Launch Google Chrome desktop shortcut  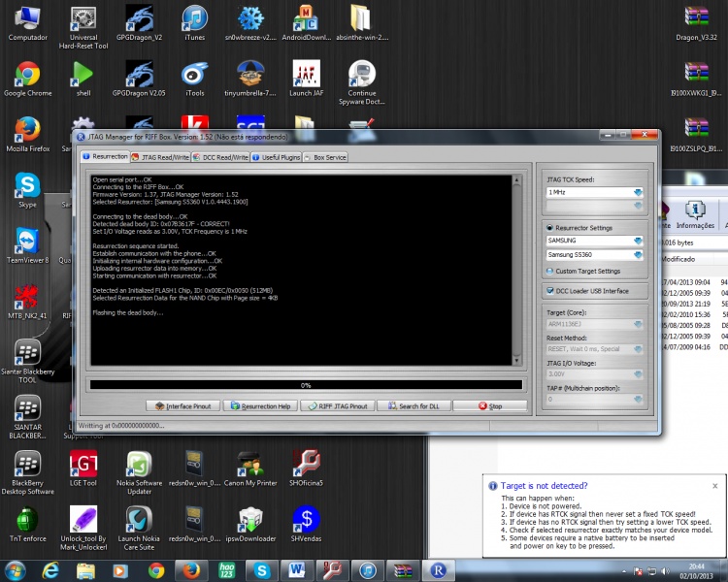coord(27,79)
